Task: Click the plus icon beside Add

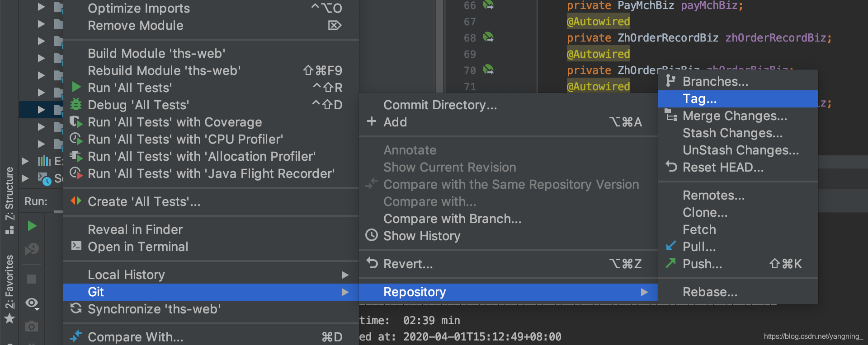Action: coord(372,121)
